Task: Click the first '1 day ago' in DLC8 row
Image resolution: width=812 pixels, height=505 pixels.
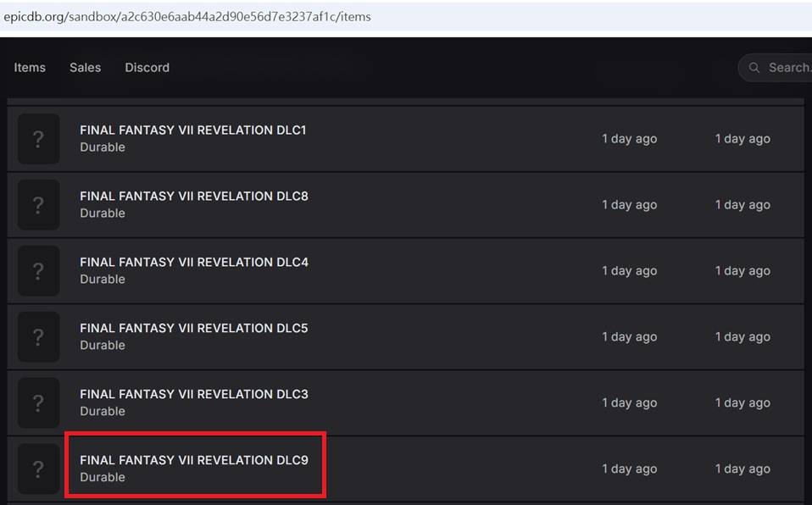Action: 629,205
